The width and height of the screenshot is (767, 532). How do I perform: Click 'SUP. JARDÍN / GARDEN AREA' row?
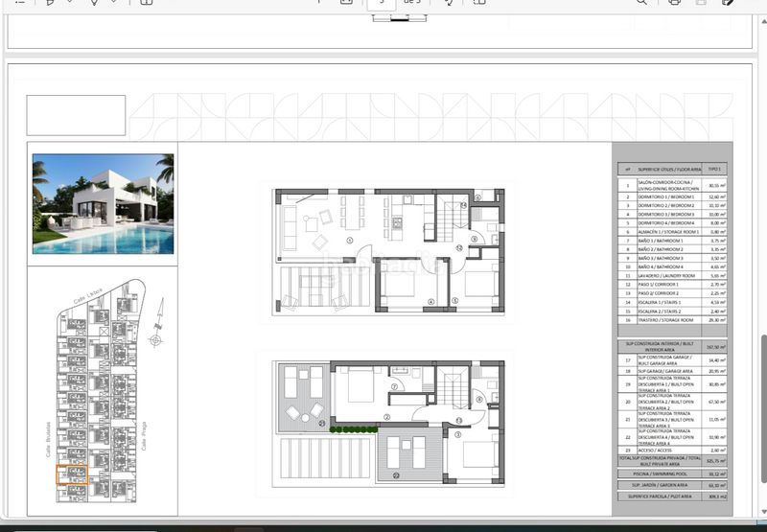(x=672, y=485)
